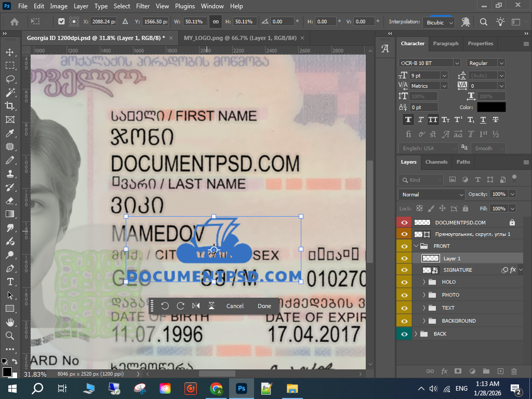Open the Interpolation Bicubic dropdown
The image size is (532, 399).
440,22
